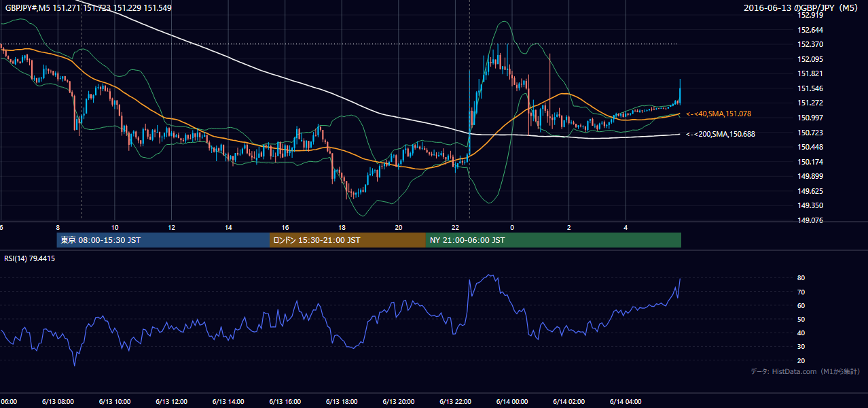Click price axis value 151.272
Viewport: 868px width, 408px height.
[x=810, y=103]
